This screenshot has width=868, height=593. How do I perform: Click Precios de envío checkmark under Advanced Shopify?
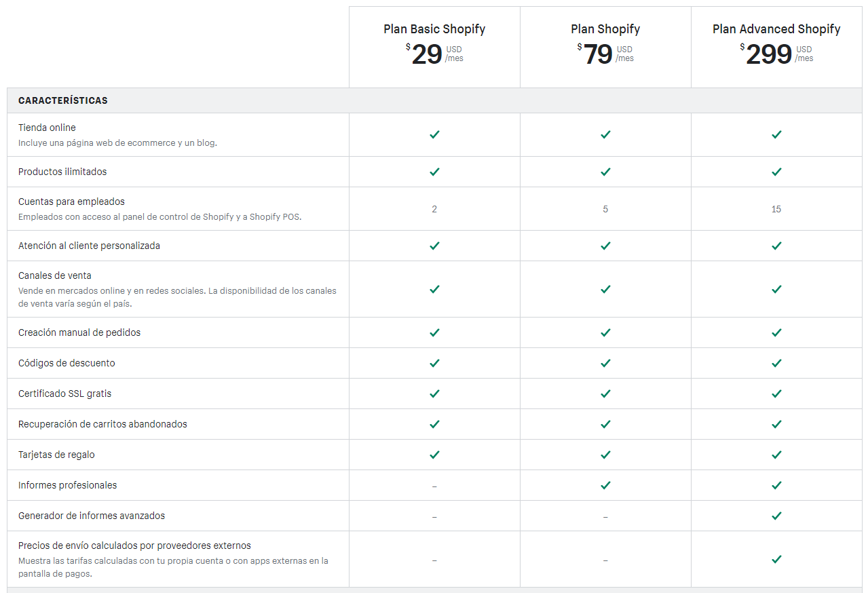tap(776, 559)
